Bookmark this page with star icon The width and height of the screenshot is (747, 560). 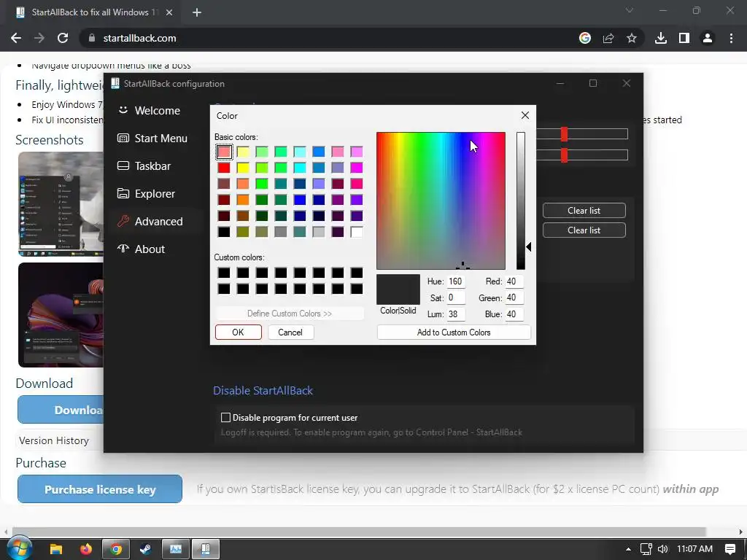pyautogui.click(x=632, y=38)
